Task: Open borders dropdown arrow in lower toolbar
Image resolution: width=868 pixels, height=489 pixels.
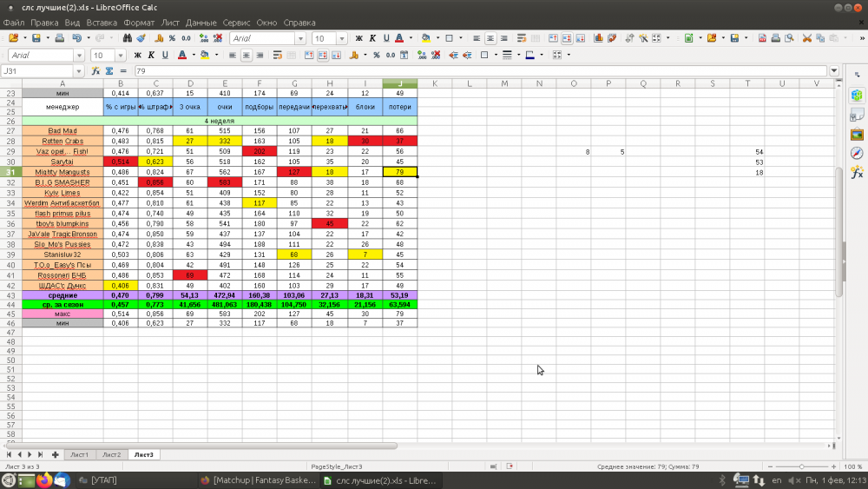Action: [496, 55]
